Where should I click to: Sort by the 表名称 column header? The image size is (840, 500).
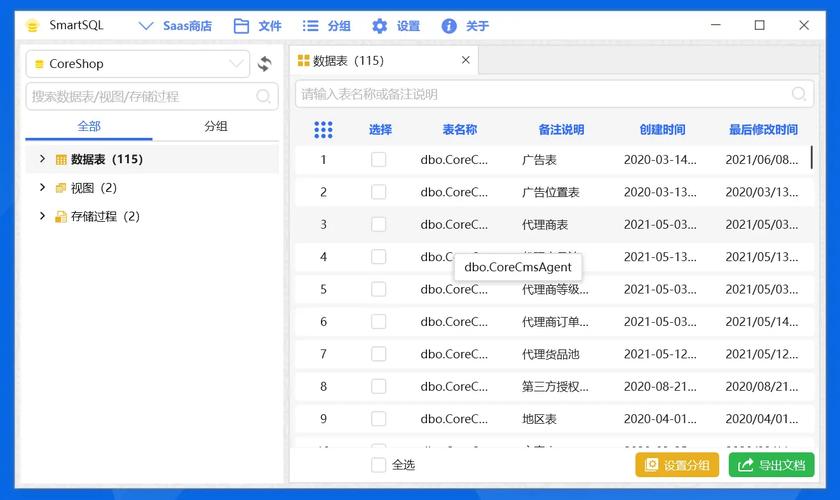click(x=460, y=130)
